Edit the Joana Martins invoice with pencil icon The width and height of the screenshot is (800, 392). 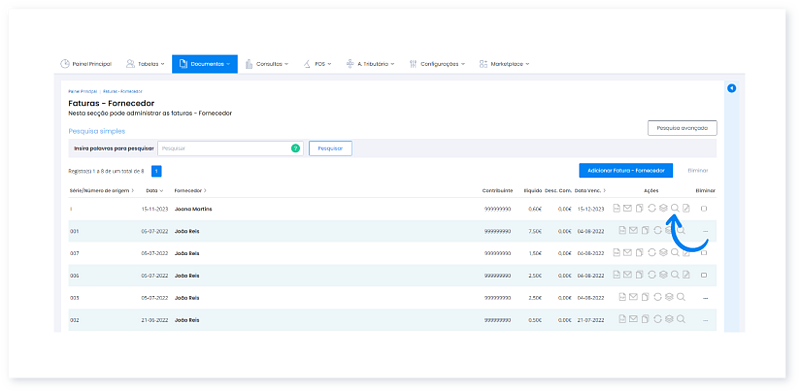686,208
